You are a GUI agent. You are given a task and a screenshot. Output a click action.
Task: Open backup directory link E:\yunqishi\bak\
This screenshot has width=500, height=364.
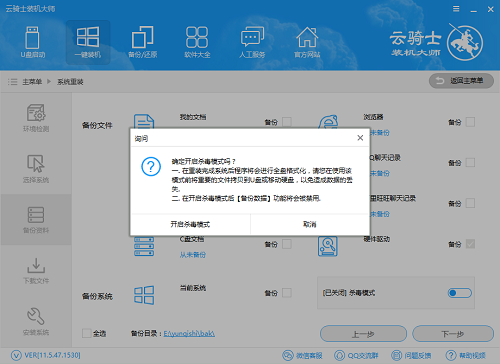189,333
